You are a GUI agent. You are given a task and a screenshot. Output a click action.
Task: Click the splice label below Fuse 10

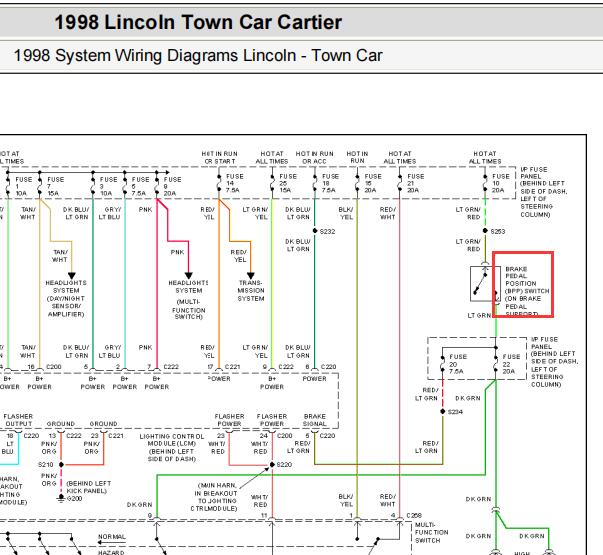498,232
